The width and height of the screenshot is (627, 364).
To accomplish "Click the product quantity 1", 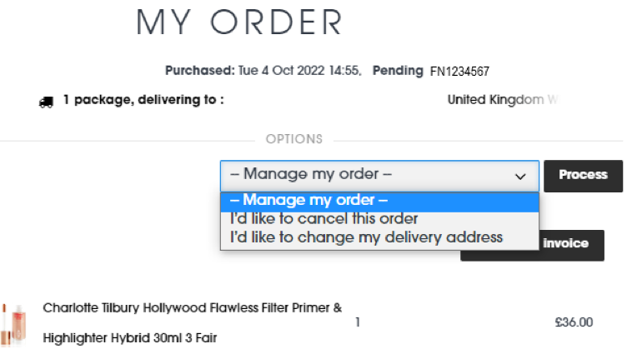I will pos(358,322).
